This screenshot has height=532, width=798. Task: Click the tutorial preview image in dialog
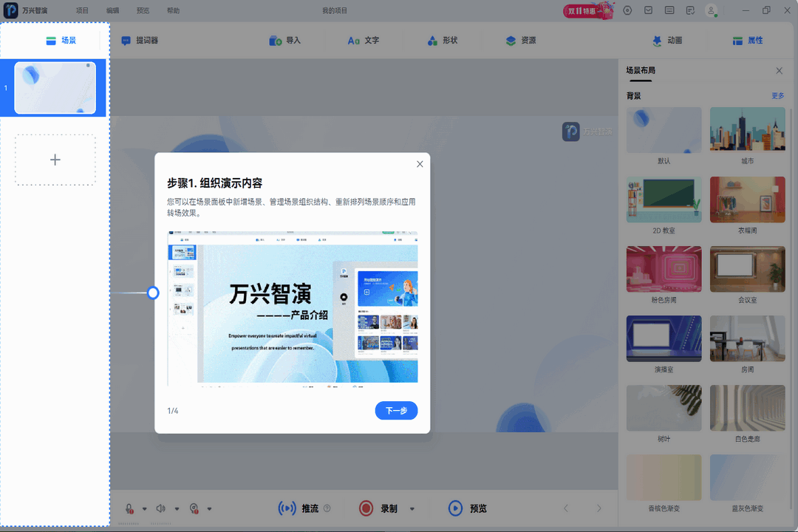(x=293, y=308)
